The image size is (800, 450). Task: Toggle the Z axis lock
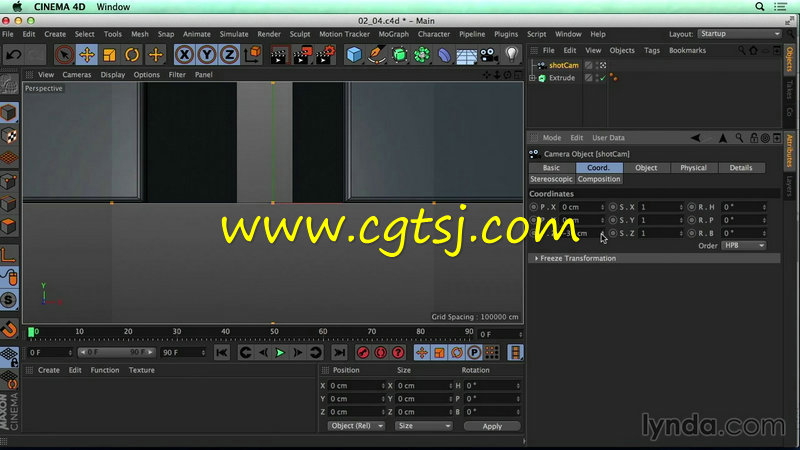click(229, 55)
